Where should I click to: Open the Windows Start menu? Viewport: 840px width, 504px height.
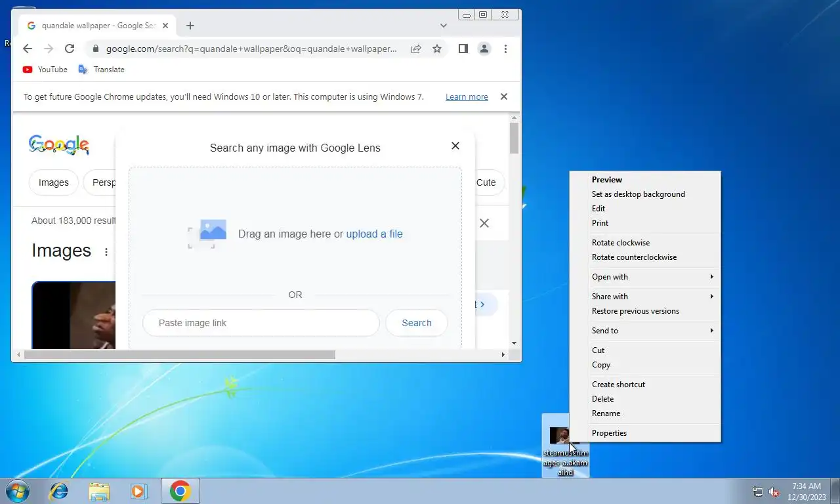tap(17, 491)
